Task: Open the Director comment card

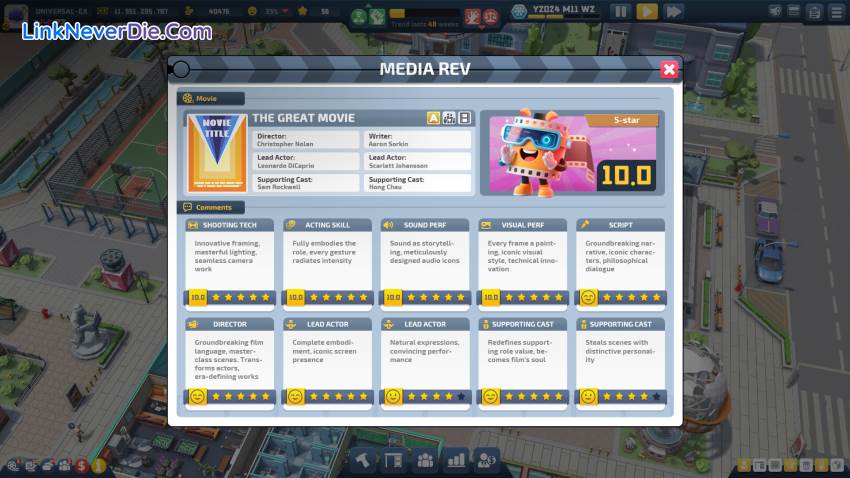Action: 230,363
